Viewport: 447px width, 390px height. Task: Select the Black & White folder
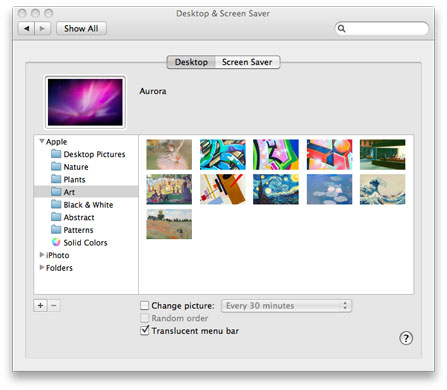pyautogui.click(x=86, y=205)
